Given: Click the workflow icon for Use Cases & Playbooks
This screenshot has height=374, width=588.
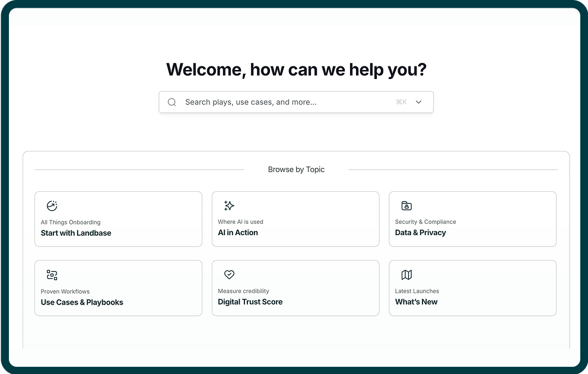Looking at the screenshot, I should (x=52, y=275).
